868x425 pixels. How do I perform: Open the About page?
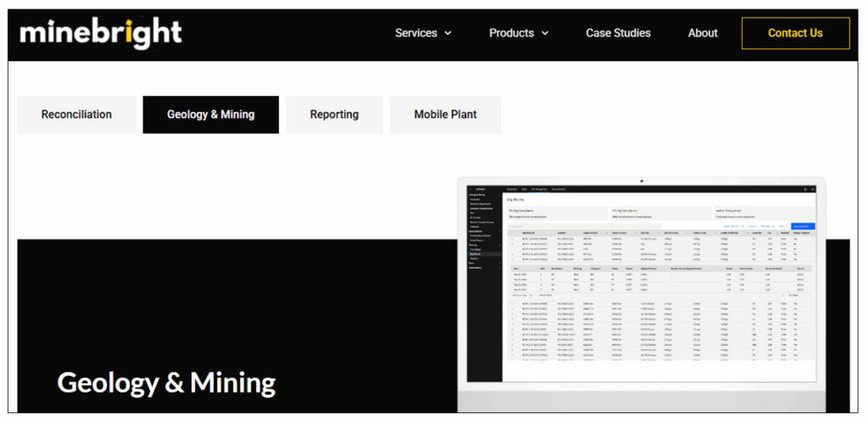pos(703,33)
